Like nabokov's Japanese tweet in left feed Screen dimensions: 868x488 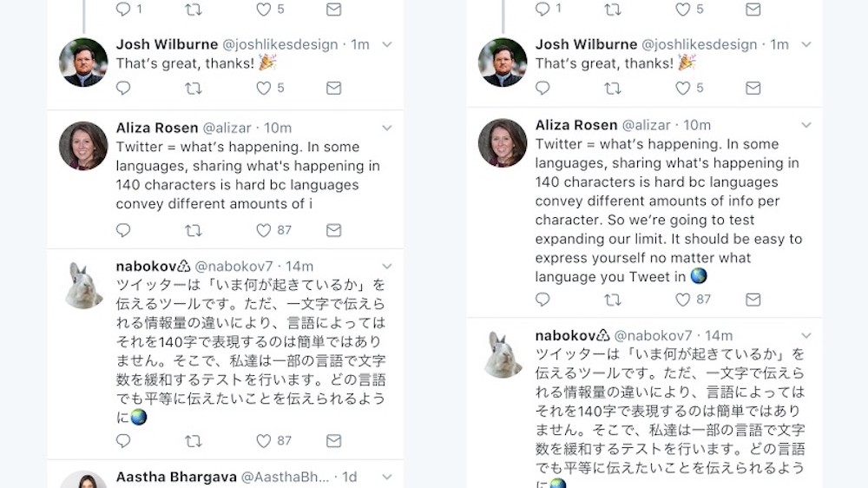(x=264, y=441)
